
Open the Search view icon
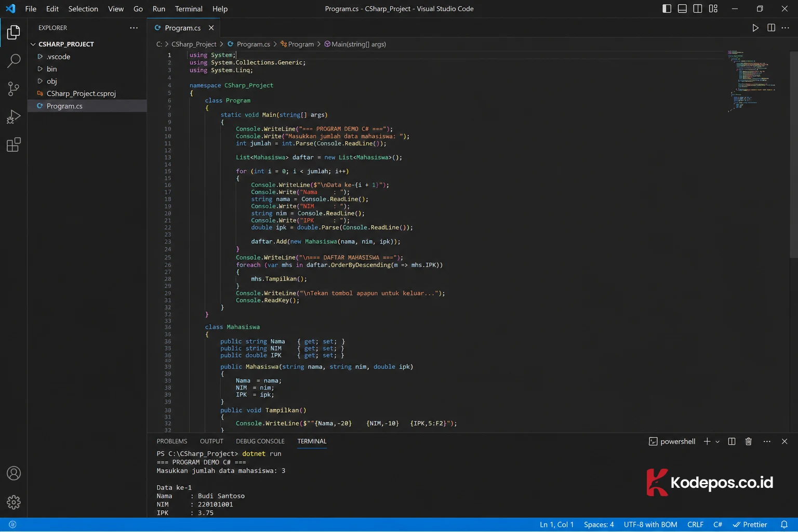14,60
